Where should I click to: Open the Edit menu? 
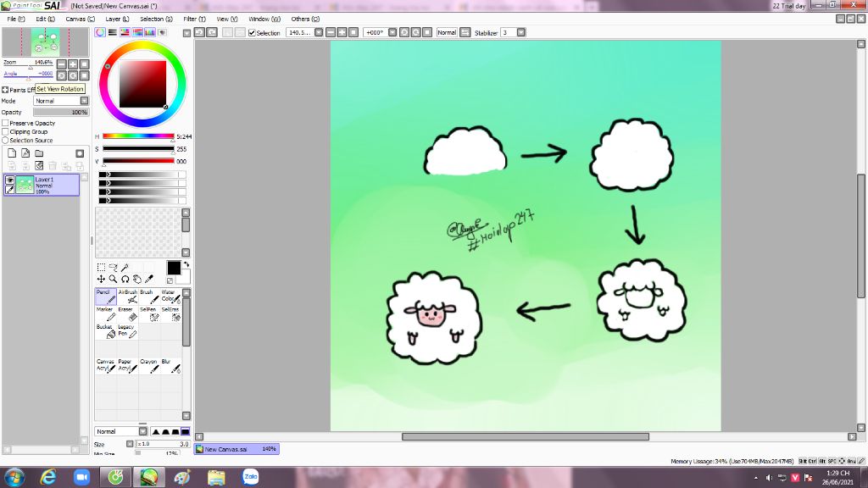(x=46, y=19)
